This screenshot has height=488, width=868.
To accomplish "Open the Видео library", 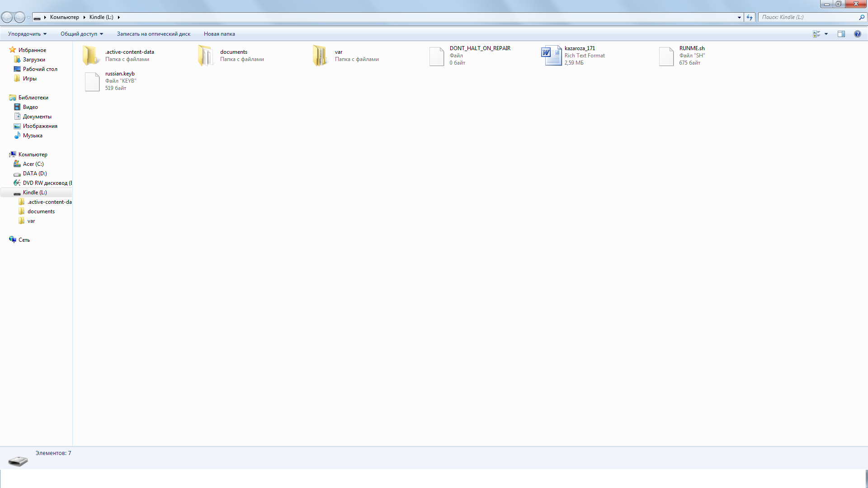I will [30, 107].
